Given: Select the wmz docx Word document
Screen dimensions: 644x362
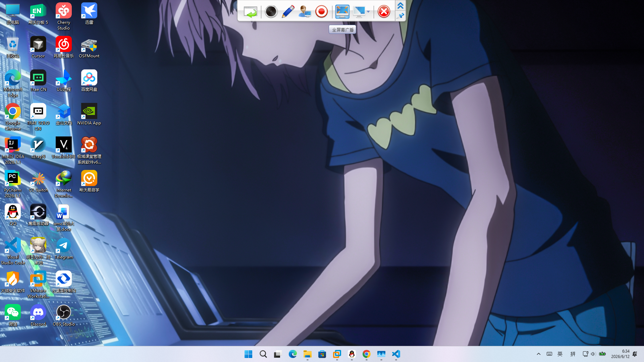Looking at the screenshot, I should tap(64, 218).
